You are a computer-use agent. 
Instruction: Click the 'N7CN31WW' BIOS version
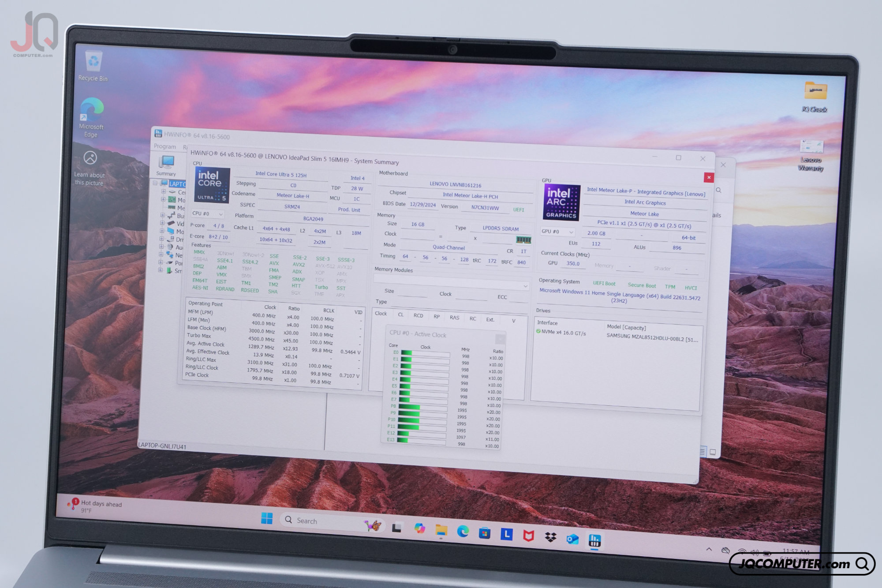[485, 208]
